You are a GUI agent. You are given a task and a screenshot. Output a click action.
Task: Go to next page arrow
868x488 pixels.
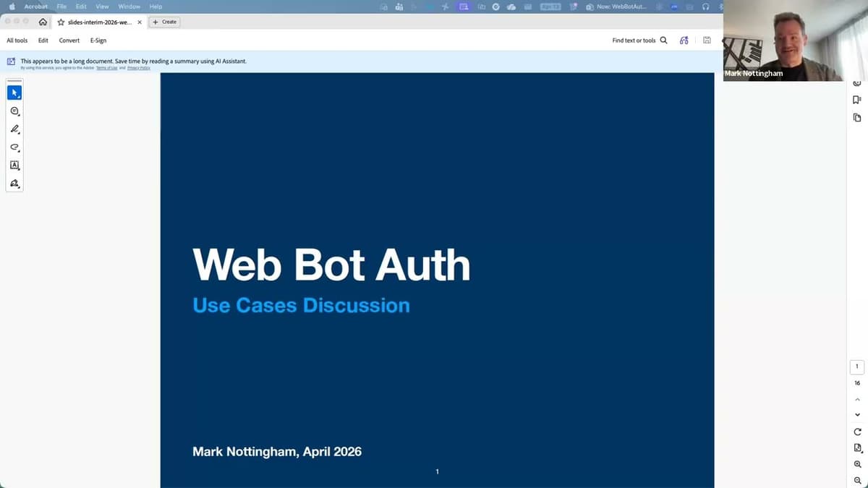pyautogui.click(x=857, y=415)
